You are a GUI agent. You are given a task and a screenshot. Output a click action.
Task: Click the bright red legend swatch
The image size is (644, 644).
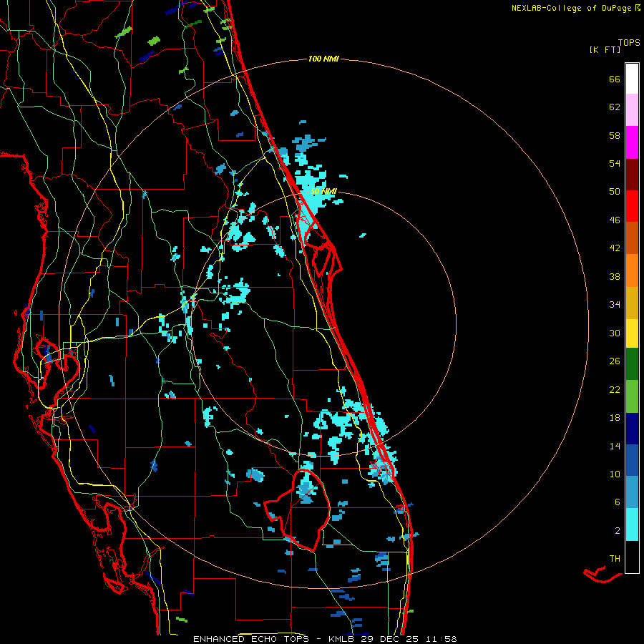click(x=632, y=206)
